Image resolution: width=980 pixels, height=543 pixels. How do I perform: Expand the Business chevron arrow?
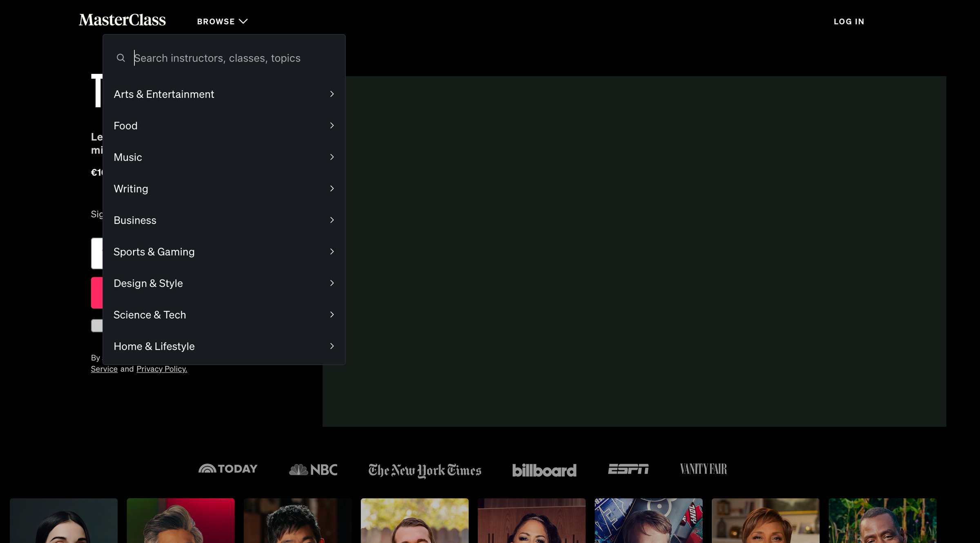332,220
